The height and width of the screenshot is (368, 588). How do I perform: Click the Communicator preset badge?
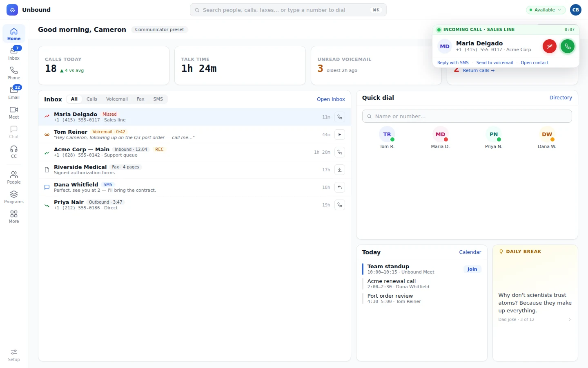[160, 29]
